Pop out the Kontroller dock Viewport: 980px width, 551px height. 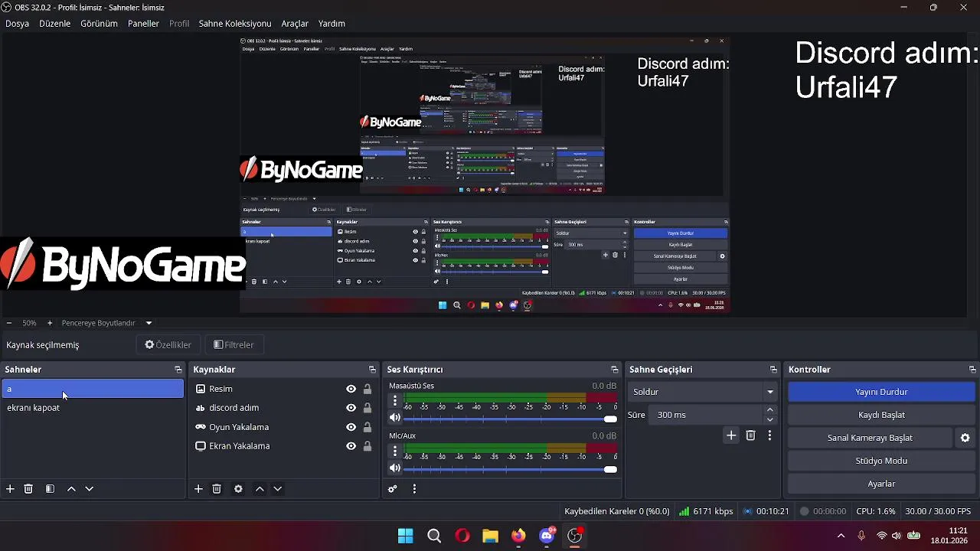pos(972,370)
